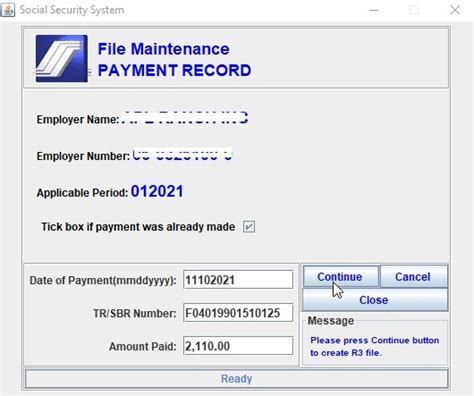The image size is (474, 396).
Task: Click the Date of Payment(mmddyyyy) label
Action: (x=103, y=280)
